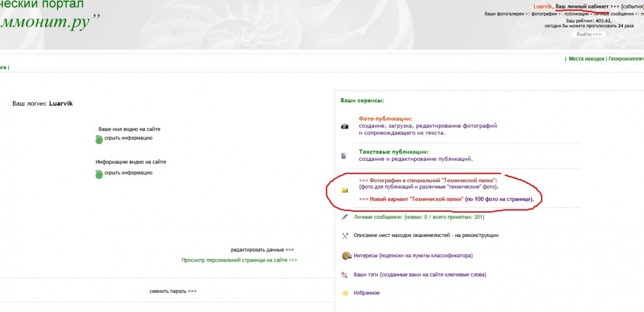Click the Выйти >>> logout button

click(589, 34)
